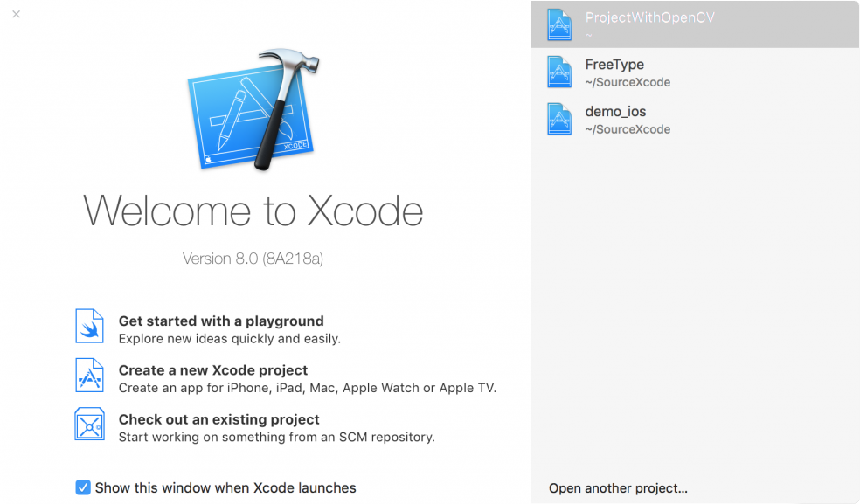Screen dimensions: 860x504
Task: Open FreeType from the recent projects list
Action: [x=614, y=72]
